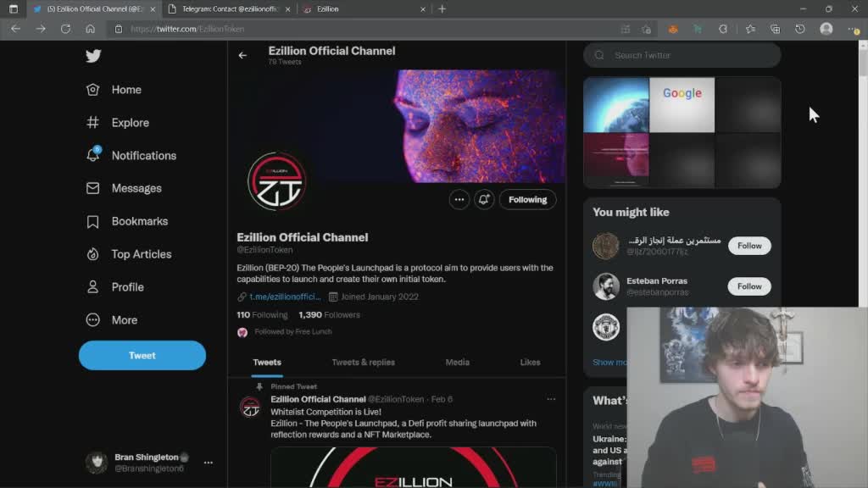Click inside Search Twitter field
The width and height of the screenshot is (868, 488).
(682, 55)
